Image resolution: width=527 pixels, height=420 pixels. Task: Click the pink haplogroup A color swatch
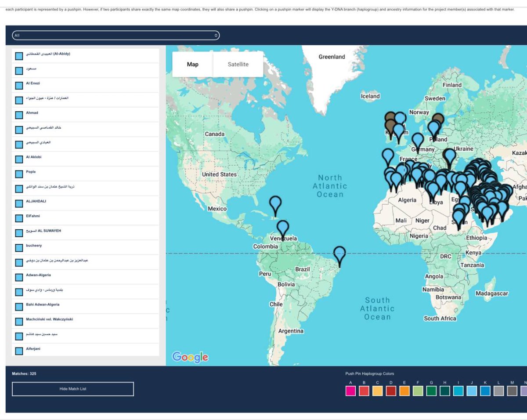350,391
